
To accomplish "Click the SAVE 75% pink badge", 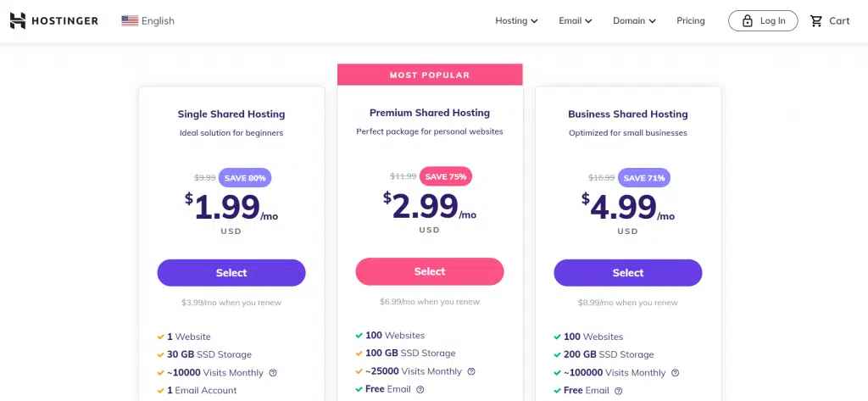I will 446,176.
